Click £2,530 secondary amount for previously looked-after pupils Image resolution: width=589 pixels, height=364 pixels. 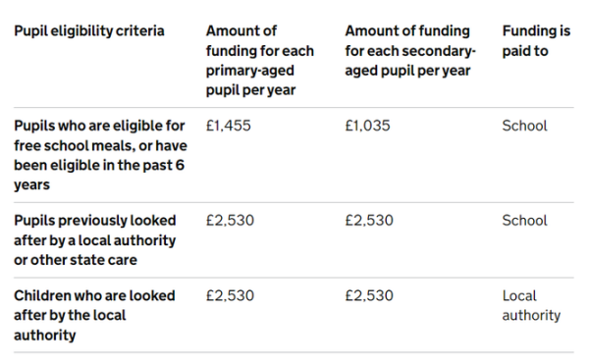369,221
